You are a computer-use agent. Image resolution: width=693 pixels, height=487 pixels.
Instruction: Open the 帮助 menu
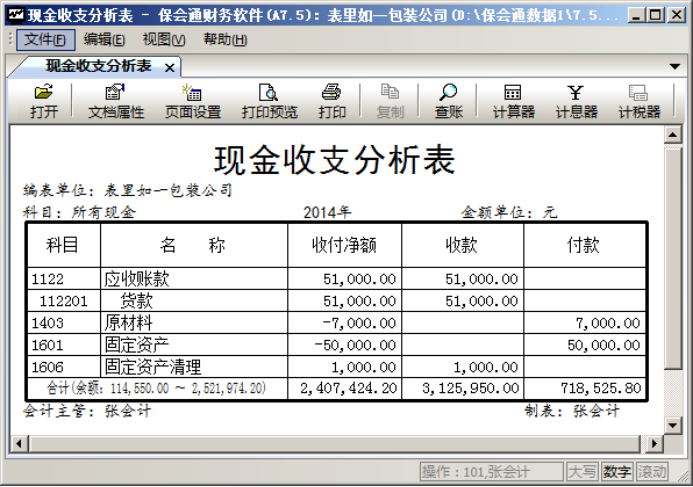click(224, 39)
